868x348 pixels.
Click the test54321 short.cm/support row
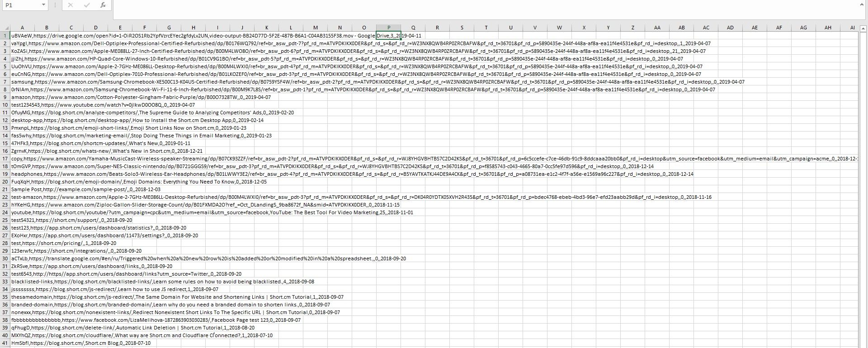(x=72, y=220)
